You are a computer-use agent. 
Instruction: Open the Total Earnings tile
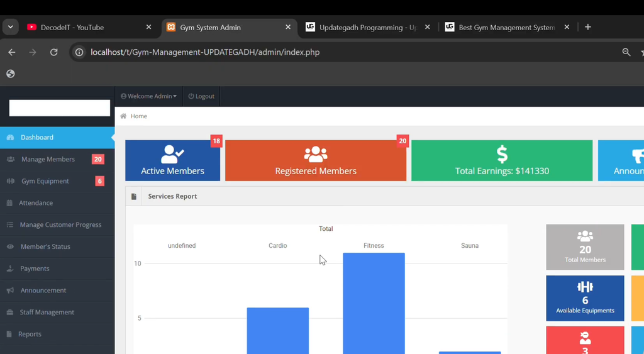[502, 160]
